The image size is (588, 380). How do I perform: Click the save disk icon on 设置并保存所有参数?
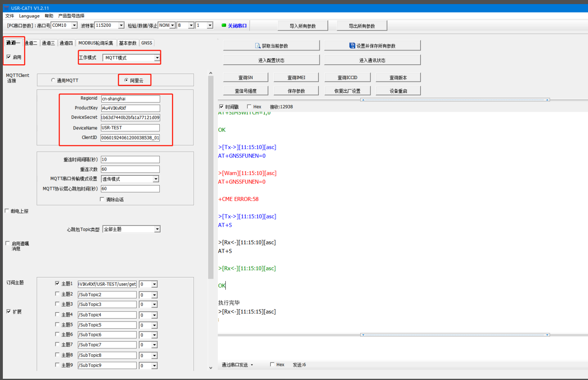point(352,46)
